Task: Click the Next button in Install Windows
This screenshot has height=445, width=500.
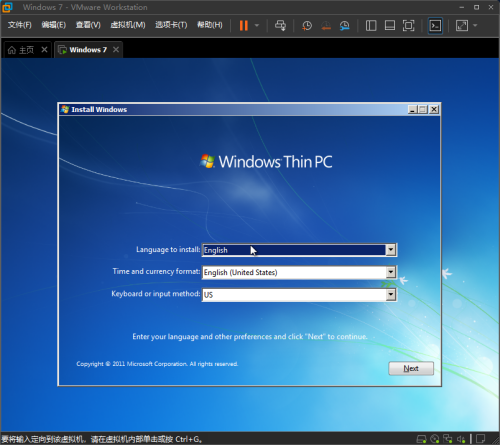Action: pos(411,368)
